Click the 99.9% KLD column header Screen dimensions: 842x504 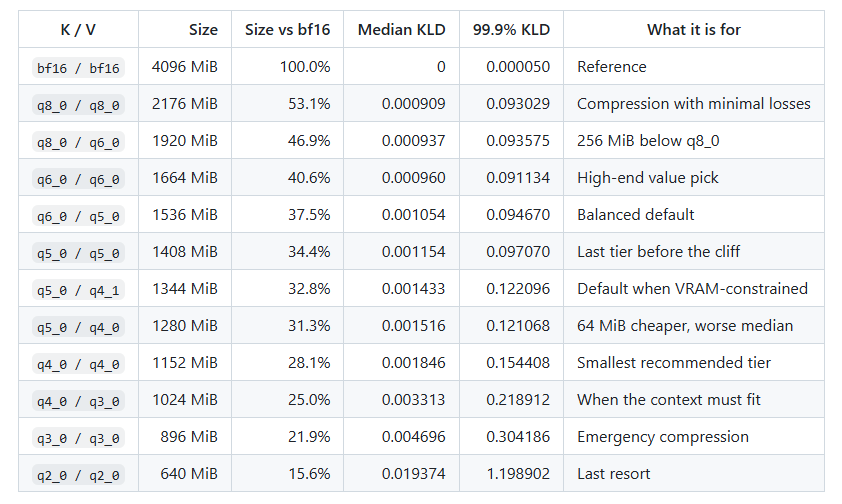click(511, 30)
